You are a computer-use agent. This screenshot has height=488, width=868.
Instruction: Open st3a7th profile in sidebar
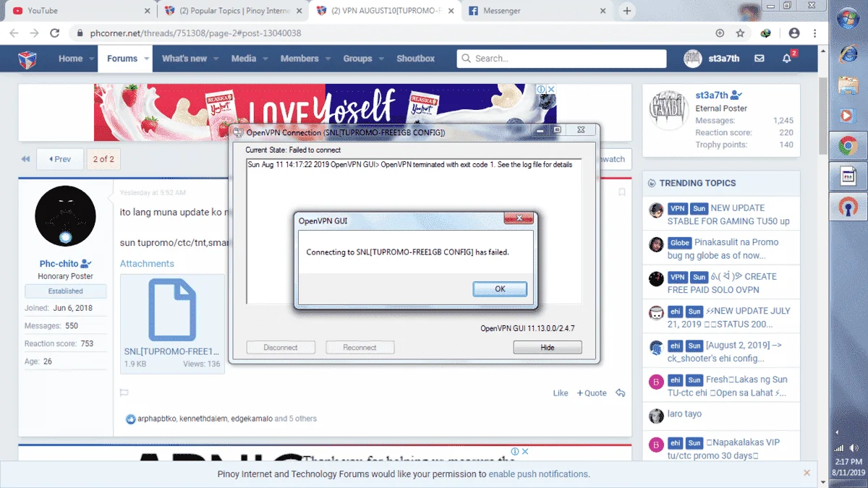click(x=712, y=95)
